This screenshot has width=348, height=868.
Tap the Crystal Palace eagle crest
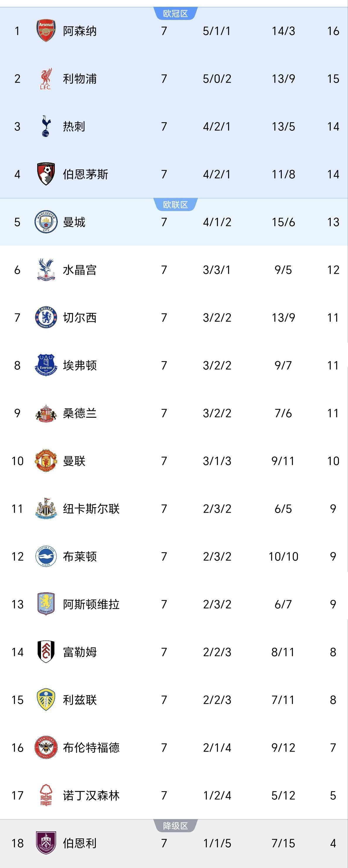click(x=46, y=270)
